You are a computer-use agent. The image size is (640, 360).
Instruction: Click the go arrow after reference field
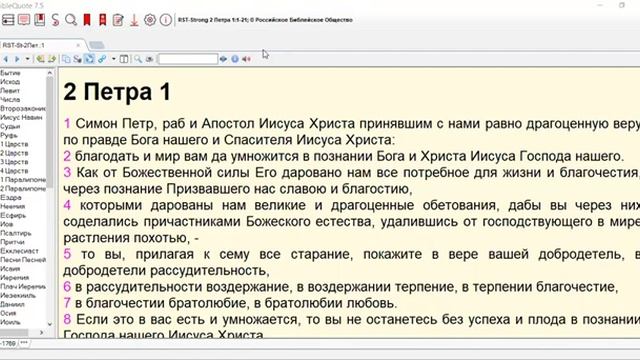click(x=223, y=59)
